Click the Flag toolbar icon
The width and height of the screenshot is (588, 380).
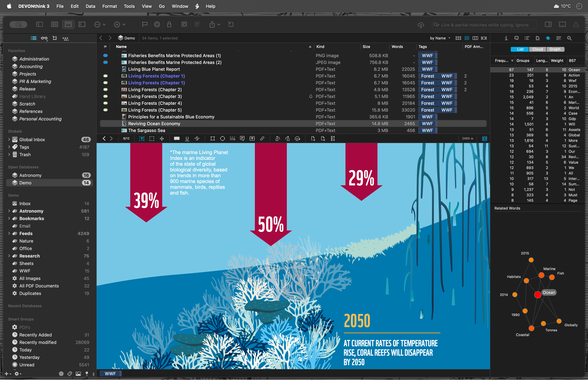[145, 24]
